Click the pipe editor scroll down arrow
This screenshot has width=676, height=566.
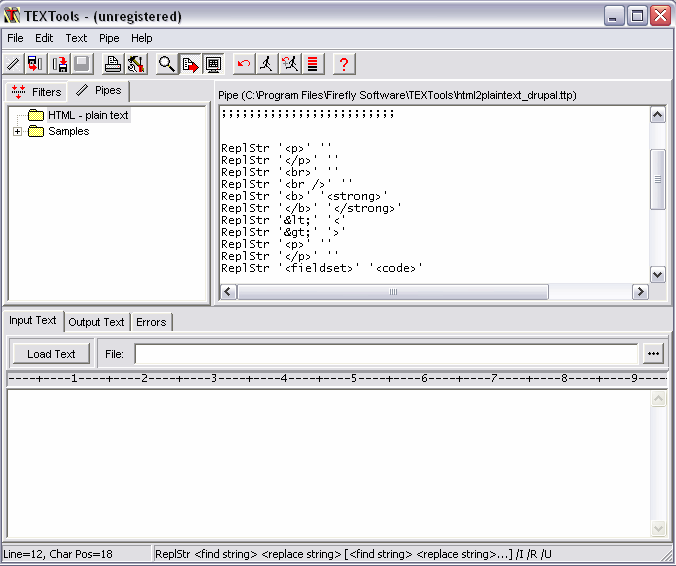(658, 274)
